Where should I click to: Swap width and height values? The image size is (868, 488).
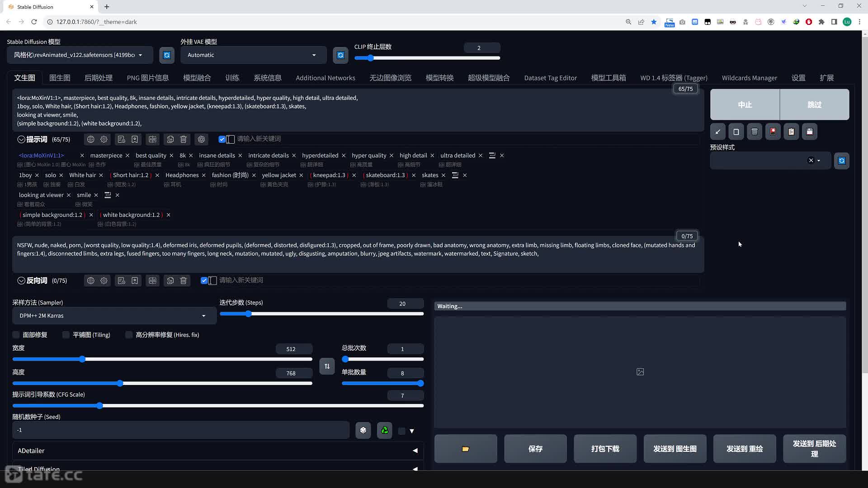(327, 366)
